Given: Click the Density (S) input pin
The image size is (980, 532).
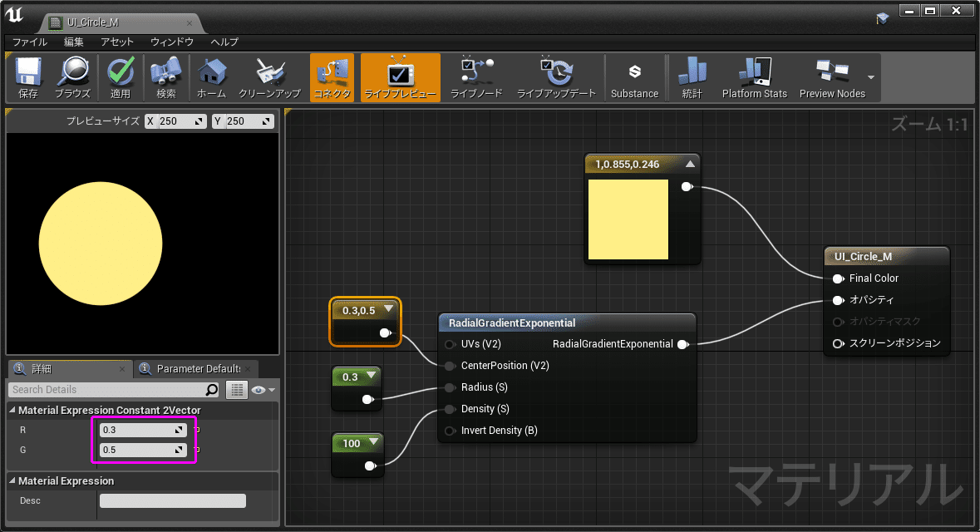Looking at the screenshot, I should coord(450,410).
